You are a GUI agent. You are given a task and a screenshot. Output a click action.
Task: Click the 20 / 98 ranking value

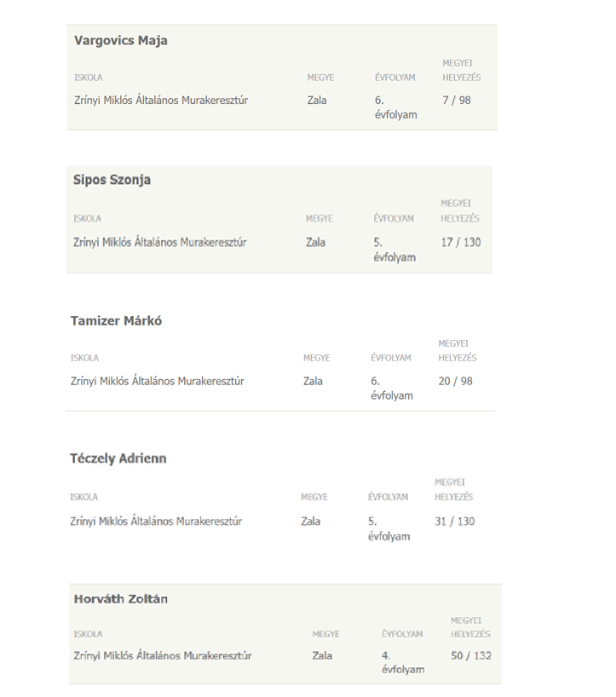tap(456, 381)
